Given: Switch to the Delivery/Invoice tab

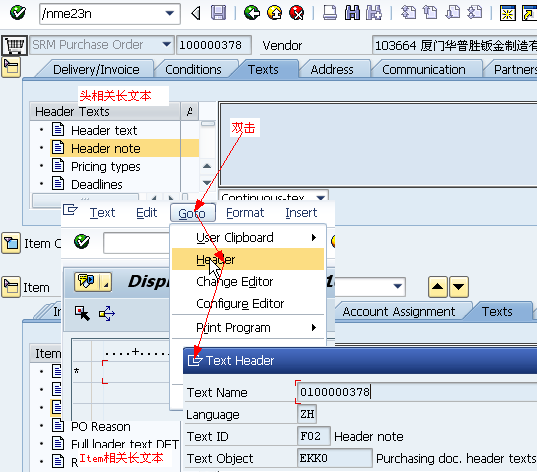Looking at the screenshot, I should (96, 70).
